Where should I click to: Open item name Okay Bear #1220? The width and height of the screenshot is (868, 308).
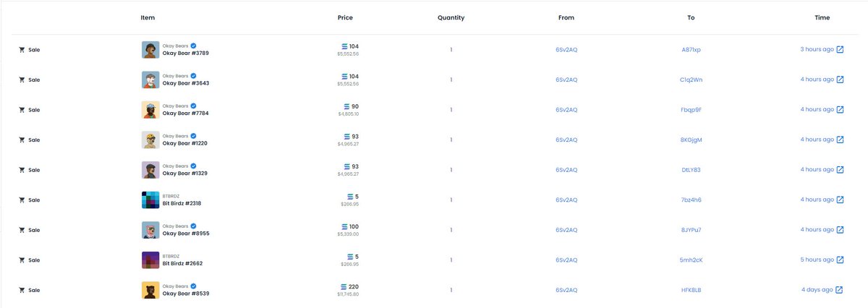coord(186,143)
